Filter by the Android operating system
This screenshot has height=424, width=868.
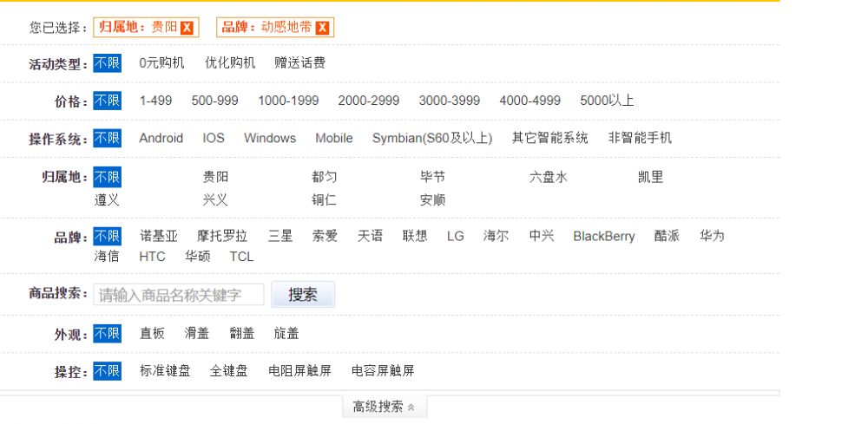click(161, 138)
